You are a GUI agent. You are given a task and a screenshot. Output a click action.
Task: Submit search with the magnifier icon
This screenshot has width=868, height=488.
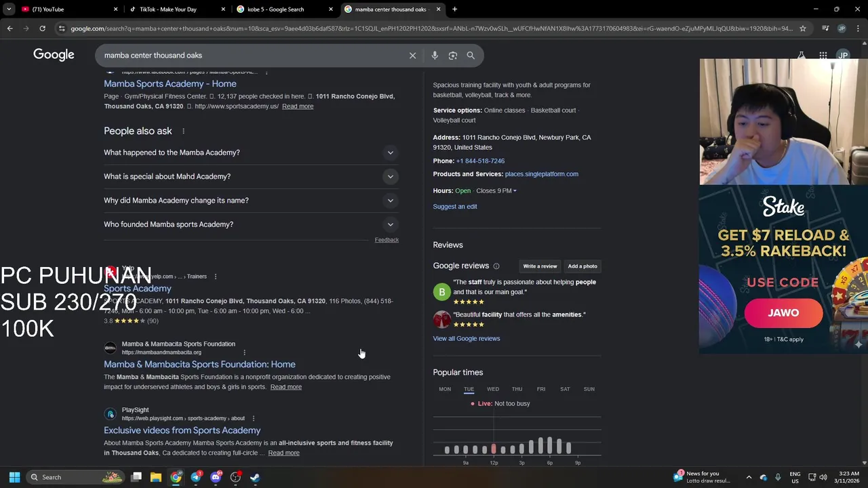[x=471, y=56]
